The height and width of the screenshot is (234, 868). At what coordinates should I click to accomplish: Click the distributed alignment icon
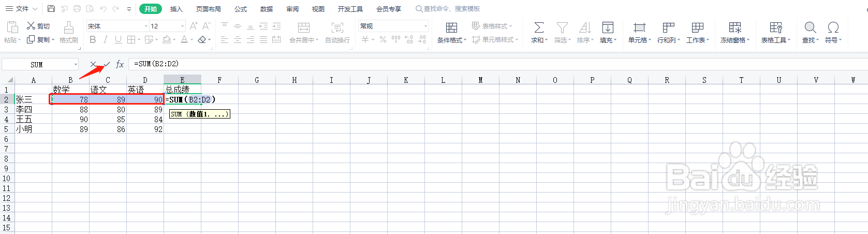point(276,39)
